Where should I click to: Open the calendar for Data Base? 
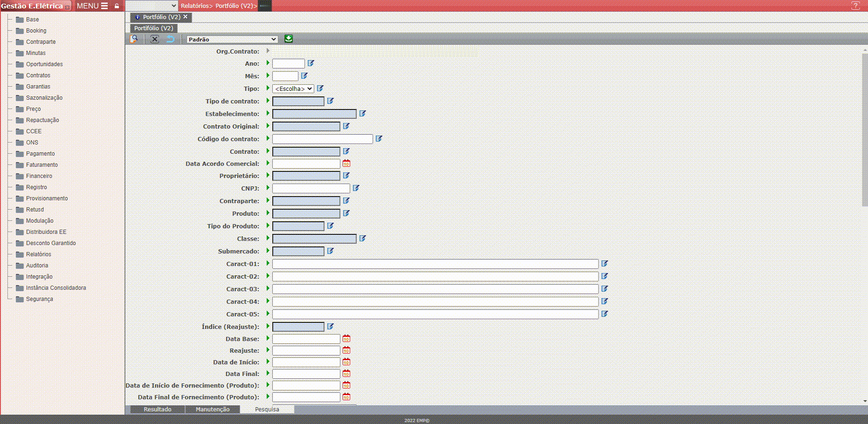(346, 339)
